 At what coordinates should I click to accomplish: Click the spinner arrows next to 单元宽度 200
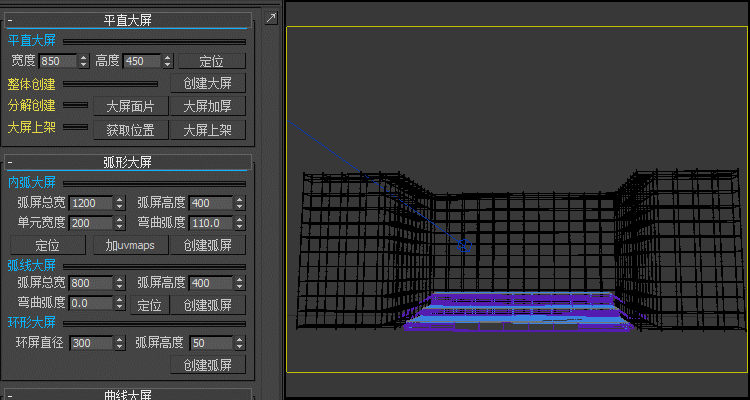120,223
